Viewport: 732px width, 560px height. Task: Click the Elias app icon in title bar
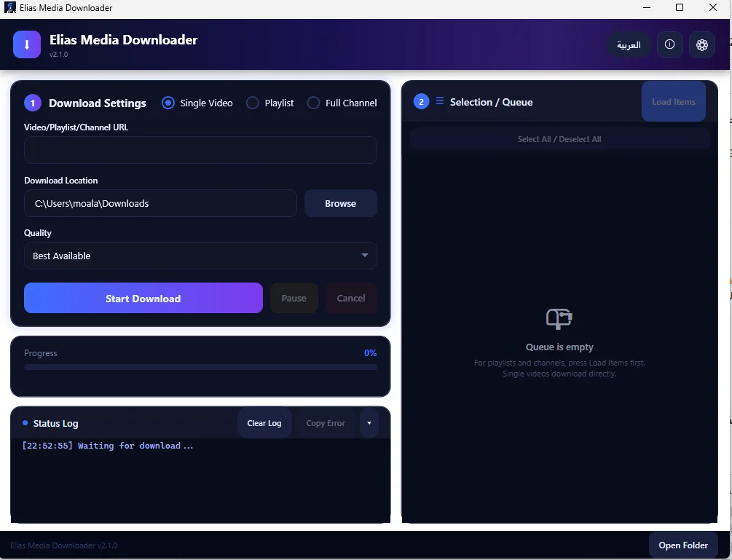pyautogui.click(x=9, y=7)
